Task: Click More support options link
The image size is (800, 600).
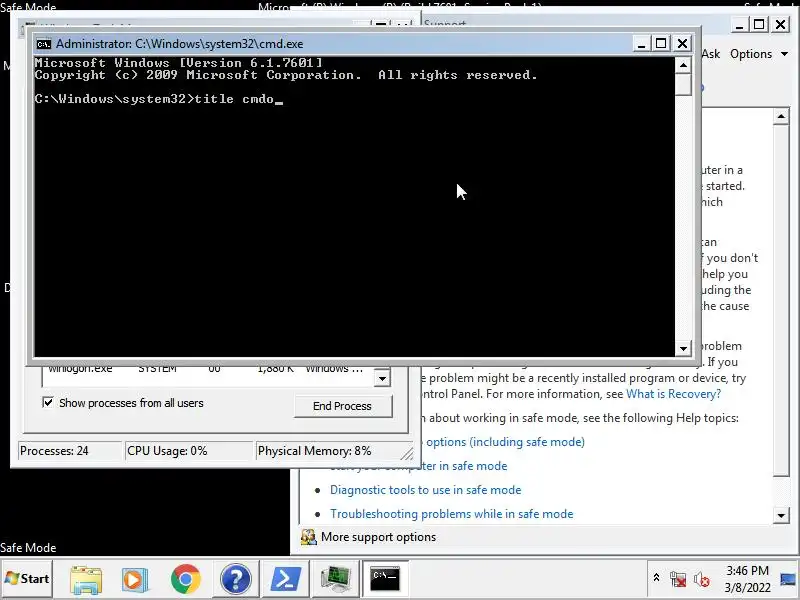Action: tap(379, 537)
